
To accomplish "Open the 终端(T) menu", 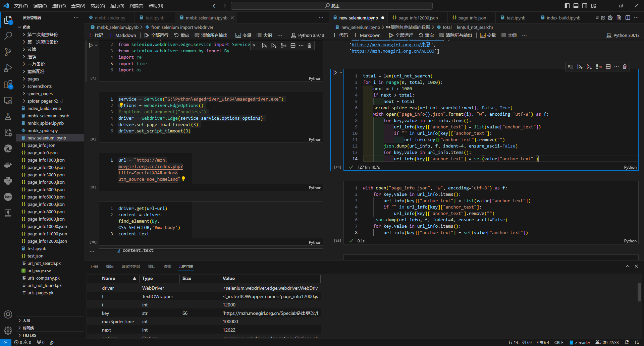I will (136, 6).
